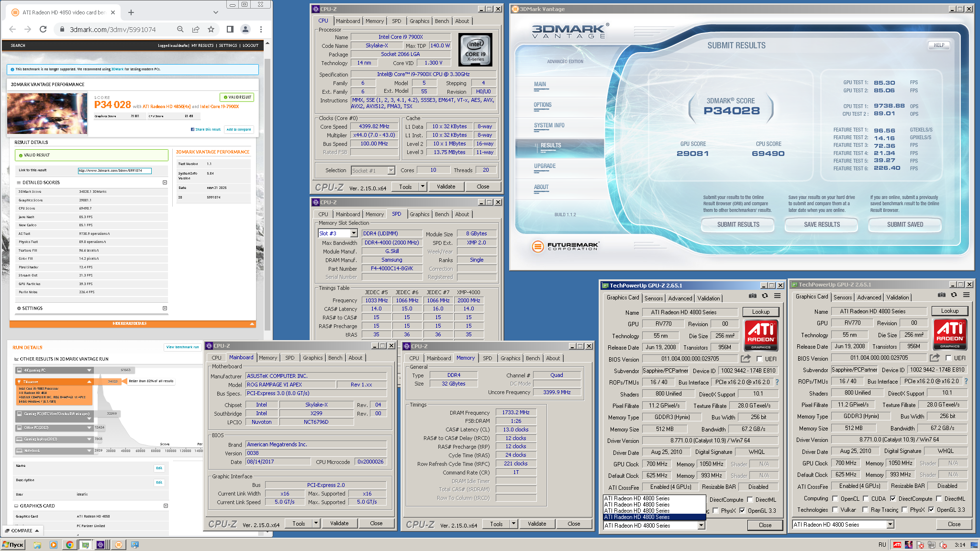Click refresh icon in right GPU-Z window
The image size is (980, 551).
(x=954, y=295)
